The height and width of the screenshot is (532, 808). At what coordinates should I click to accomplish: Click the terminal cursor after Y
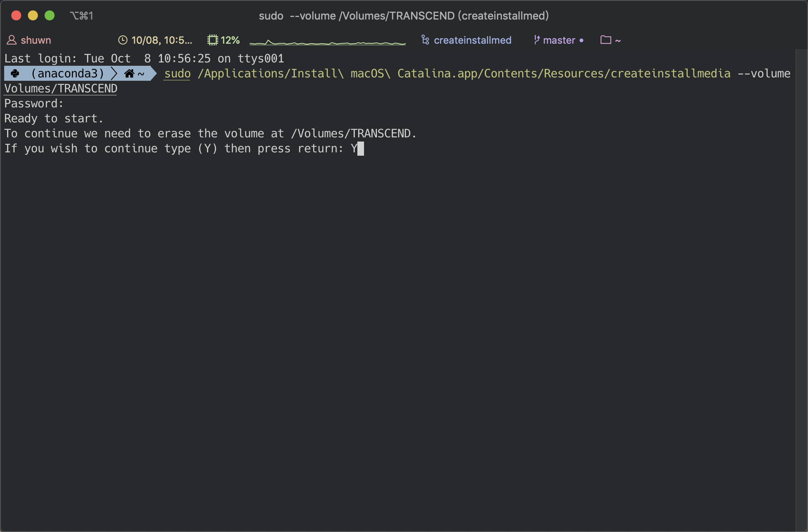click(x=361, y=149)
